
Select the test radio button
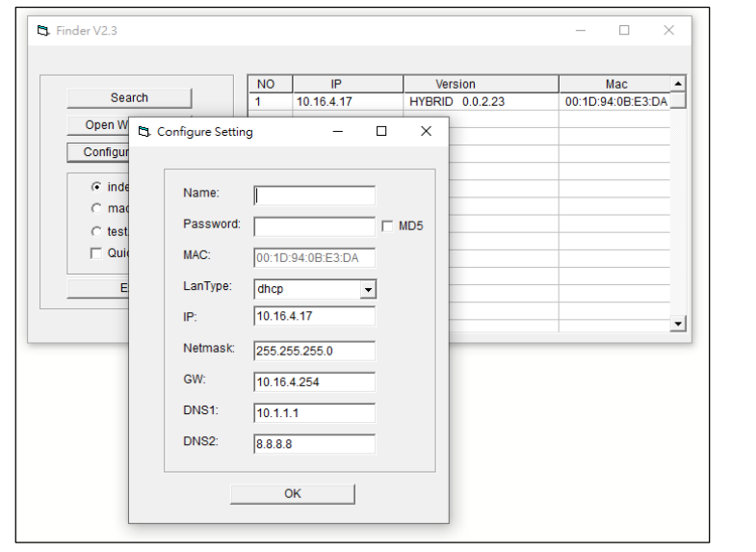pos(96,231)
